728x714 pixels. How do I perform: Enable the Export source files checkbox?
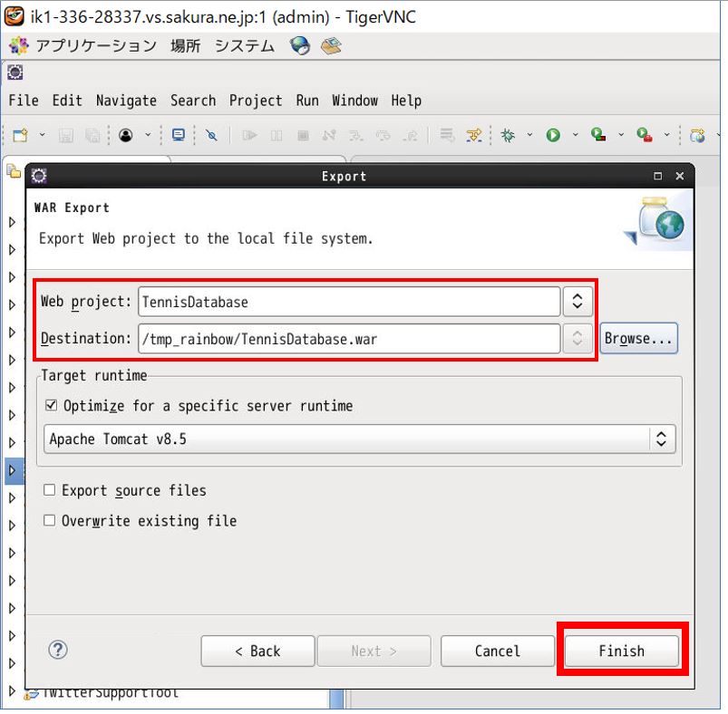coord(49,490)
